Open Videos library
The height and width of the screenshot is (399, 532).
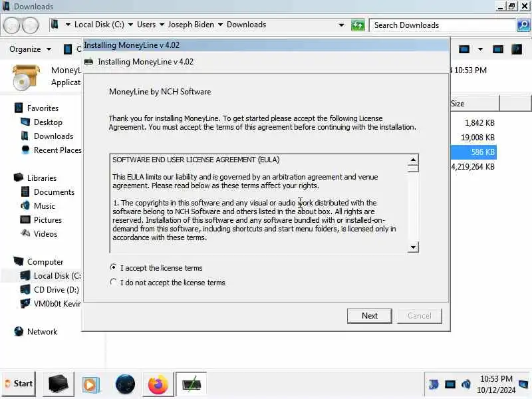tap(45, 234)
